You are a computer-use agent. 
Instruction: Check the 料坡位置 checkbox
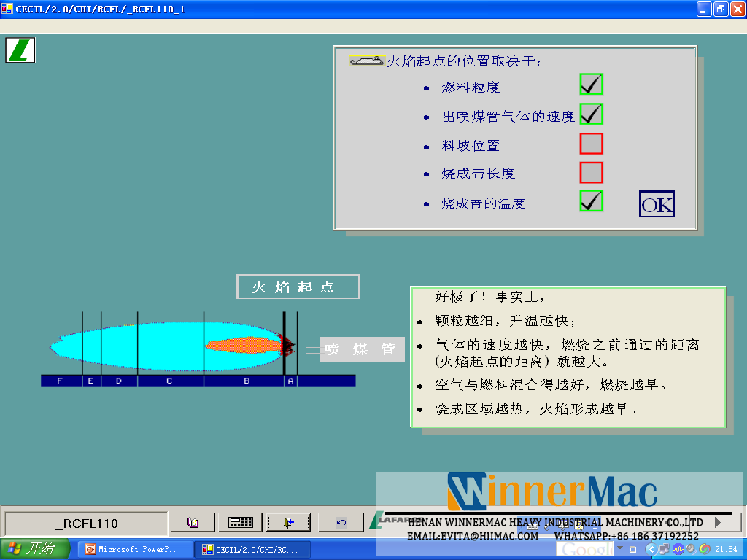(x=591, y=144)
